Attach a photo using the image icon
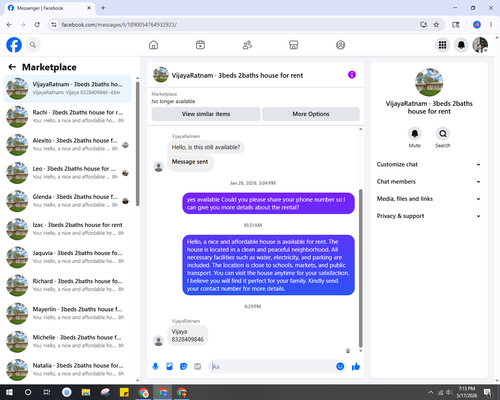This screenshot has height=400, width=500. click(169, 367)
